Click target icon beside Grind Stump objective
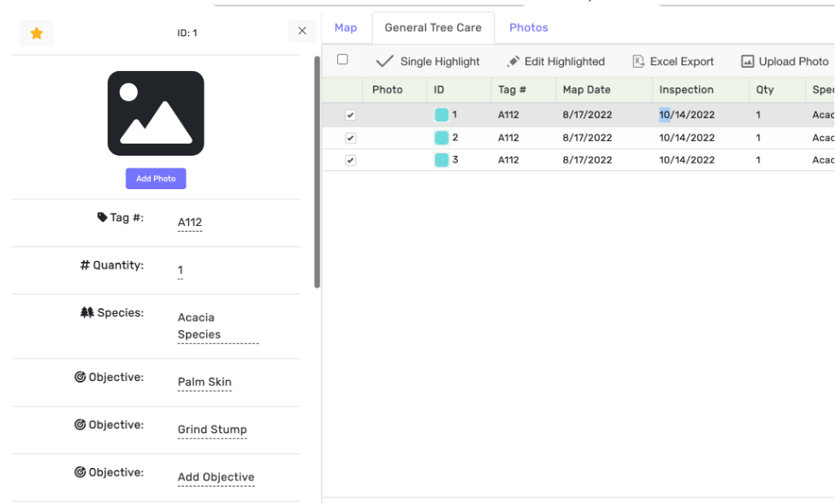836x504 pixels. point(80,424)
